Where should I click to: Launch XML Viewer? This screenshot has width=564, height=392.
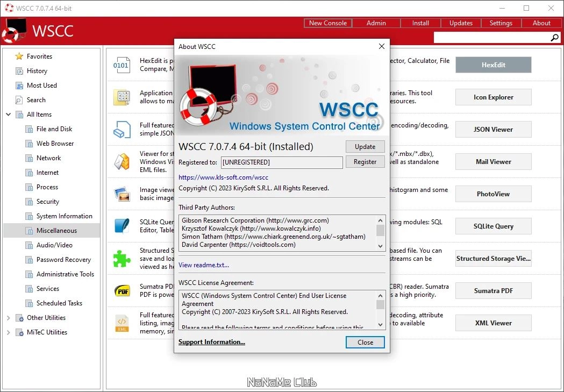(493, 323)
